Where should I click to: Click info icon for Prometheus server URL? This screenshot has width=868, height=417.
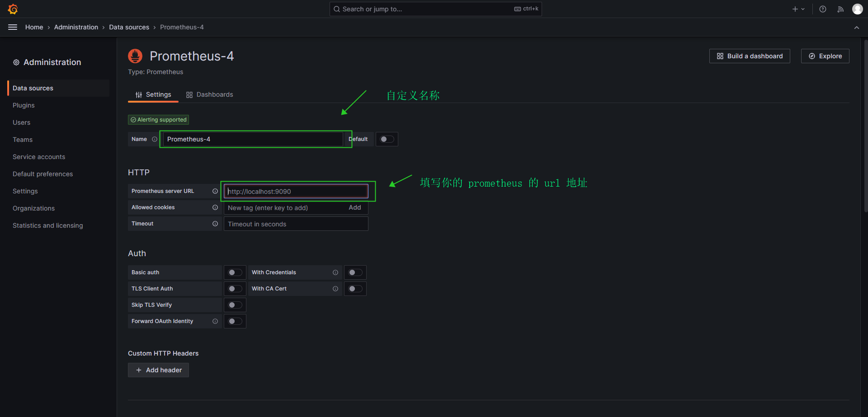click(x=215, y=191)
